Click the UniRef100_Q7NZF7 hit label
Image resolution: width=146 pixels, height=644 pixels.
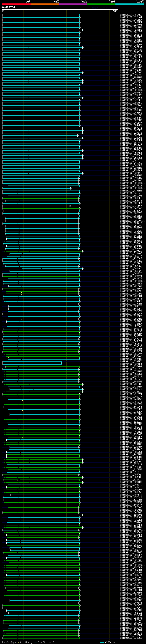click(x=131, y=301)
